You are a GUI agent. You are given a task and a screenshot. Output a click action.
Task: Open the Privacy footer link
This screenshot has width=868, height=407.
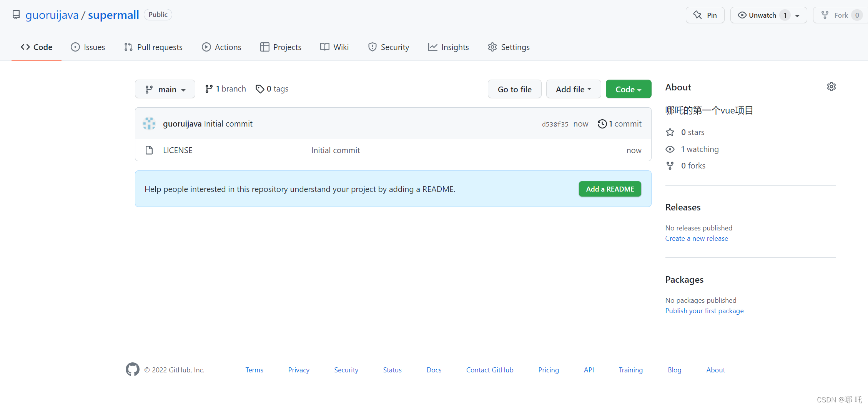pyautogui.click(x=299, y=370)
